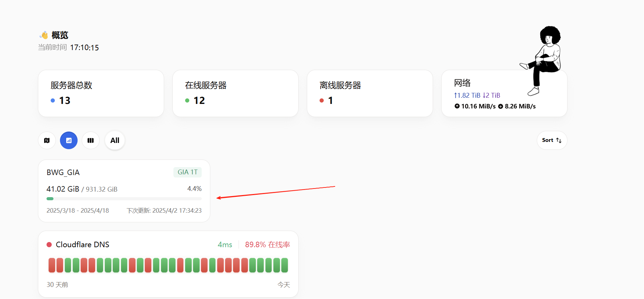Click the red Cloudflare DNS status dot
Screen dimensions: 644x299
[x=49, y=244]
